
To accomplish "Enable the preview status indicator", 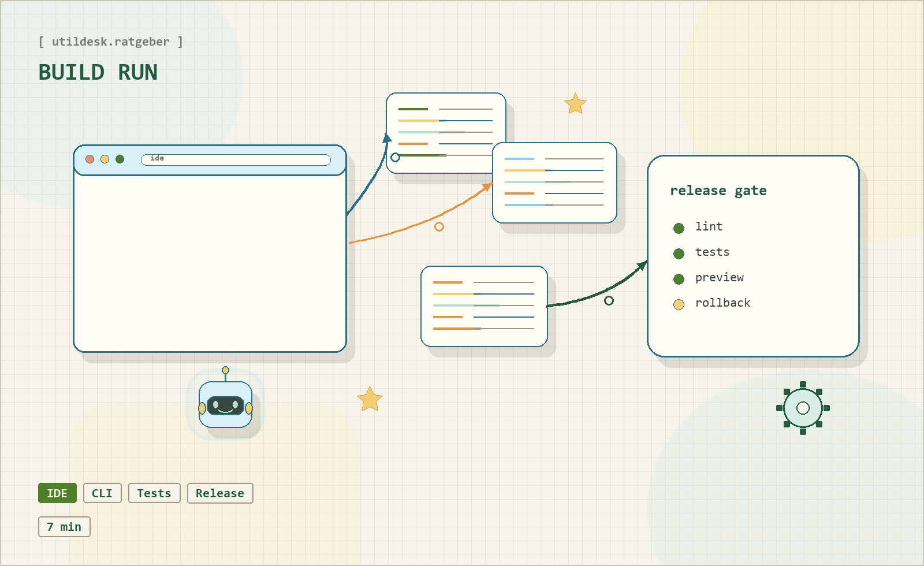I will pyautogui.click(x=679, y=278).
